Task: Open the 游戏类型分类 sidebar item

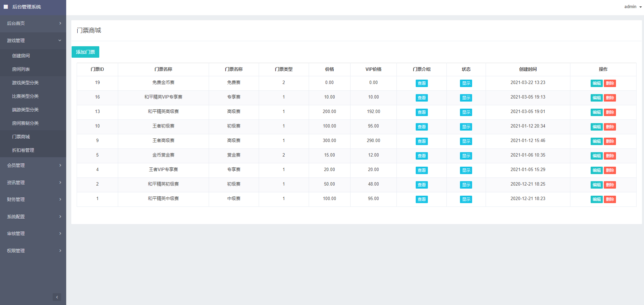Action: tap(25, 83)
